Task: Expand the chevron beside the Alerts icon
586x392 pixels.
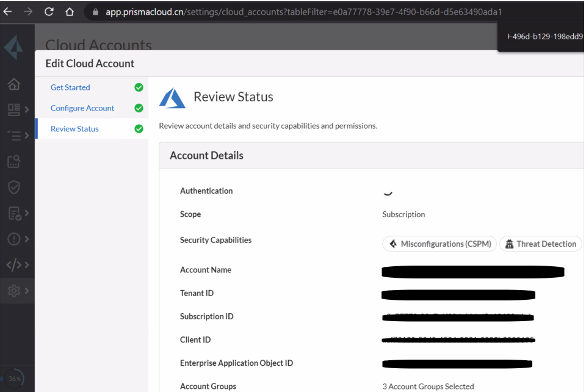Action: (27, 238)
